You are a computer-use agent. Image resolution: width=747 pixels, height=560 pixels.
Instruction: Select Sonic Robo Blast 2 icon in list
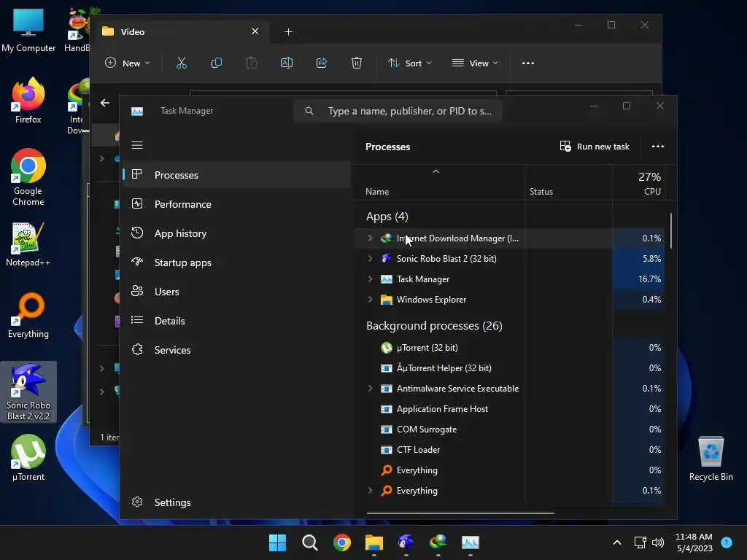tap(387, 259)
